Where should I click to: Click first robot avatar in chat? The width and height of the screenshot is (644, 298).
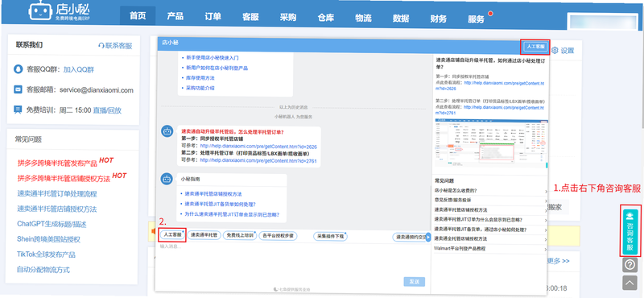[167, 131]
